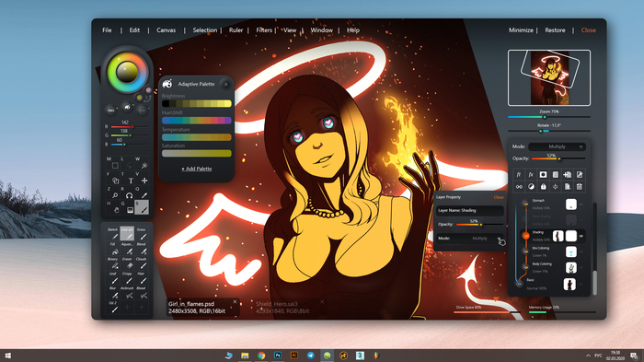The image size is (644, 362).
Task: Choose the Sketch brush preset
Action: coord(112,233)
